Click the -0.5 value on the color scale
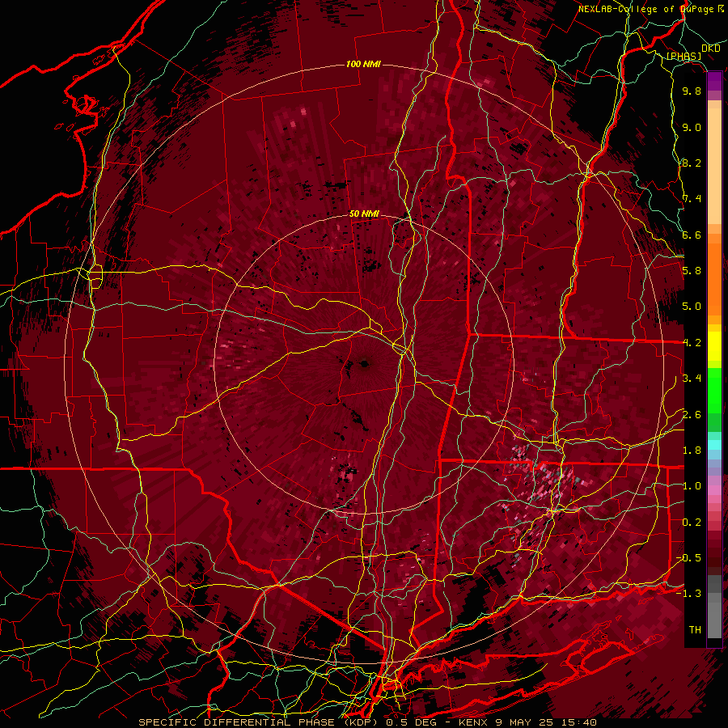This screenshot has height=728, width=728. tap(688, 558)
